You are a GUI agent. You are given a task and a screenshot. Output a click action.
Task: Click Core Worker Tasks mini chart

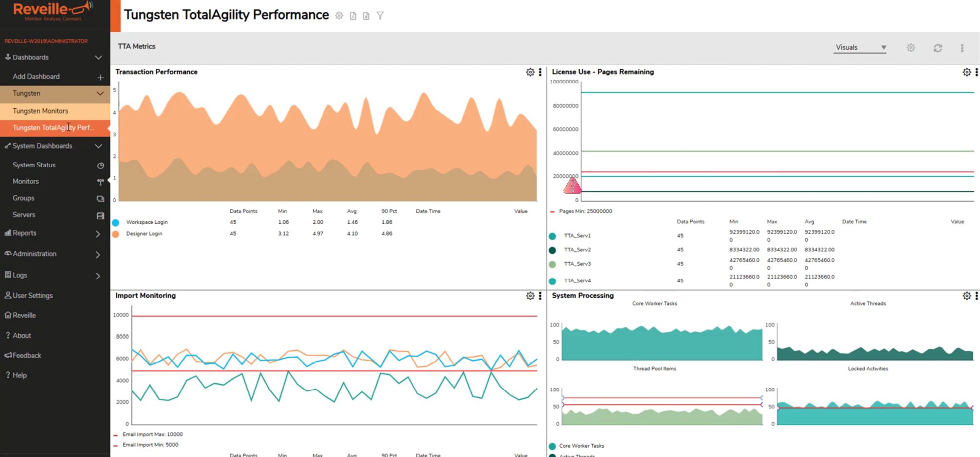(662, 343)
